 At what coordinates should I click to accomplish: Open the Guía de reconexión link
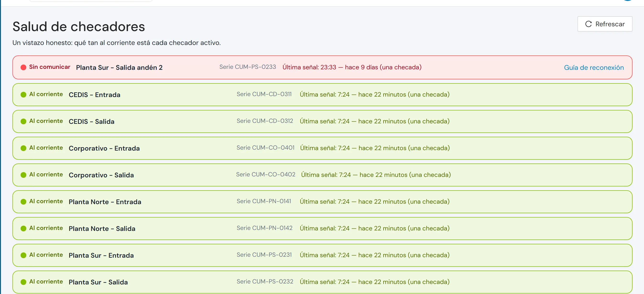pyautogui.click(x=594, y=67)
